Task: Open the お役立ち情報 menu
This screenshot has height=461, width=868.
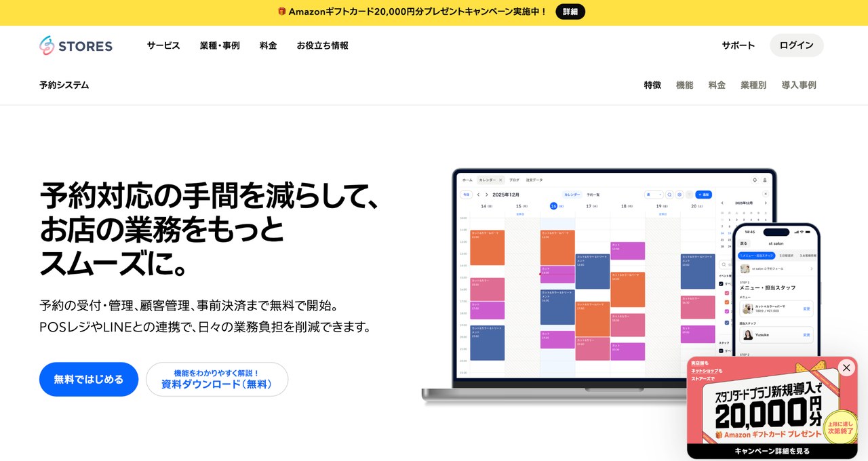Action: [x=322, y=45]
